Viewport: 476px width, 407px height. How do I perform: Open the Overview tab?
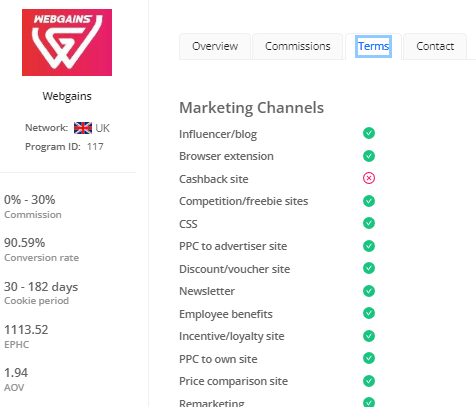tap(215, 46)
